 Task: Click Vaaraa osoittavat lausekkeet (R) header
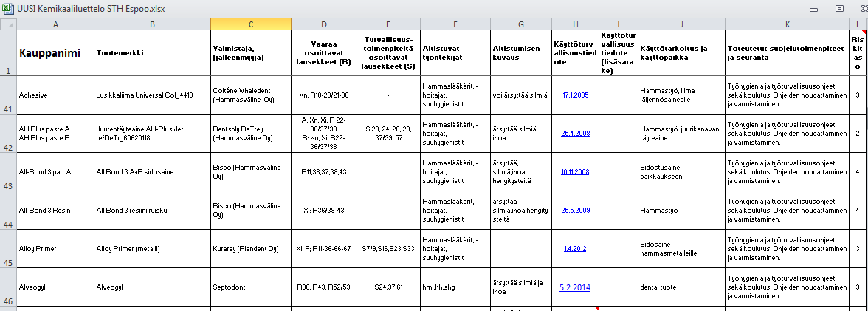pyautogui.click(x=324, y=52)
